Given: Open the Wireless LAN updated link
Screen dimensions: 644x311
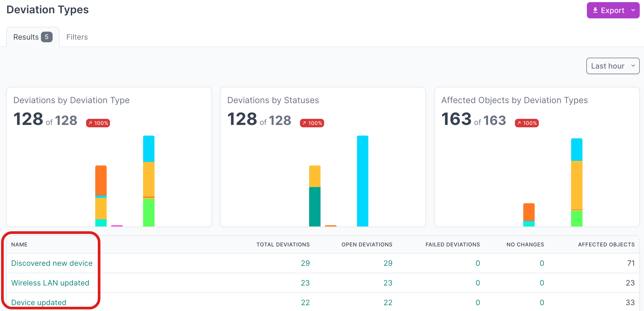Looking at the screenshot, I should [50, 283].
